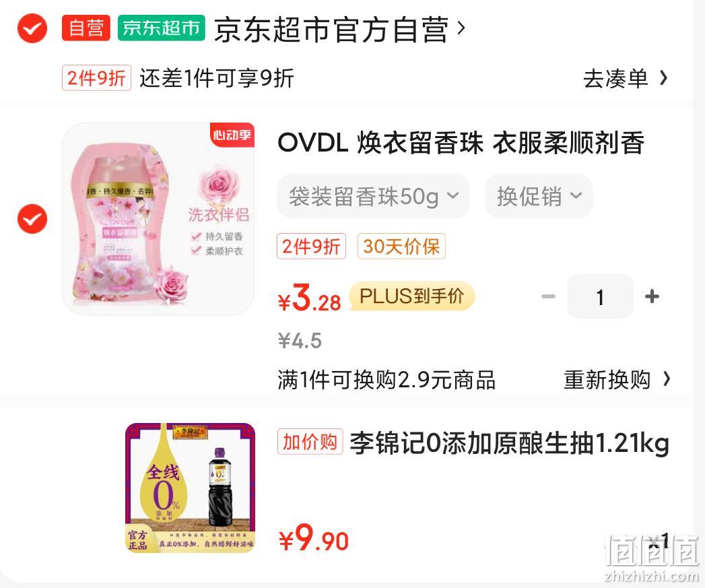Image resolution: width=705 pixels, height=588 pixels.
Task: Click the 2件9折 promo tag in banner
Action: coord(96,78)
